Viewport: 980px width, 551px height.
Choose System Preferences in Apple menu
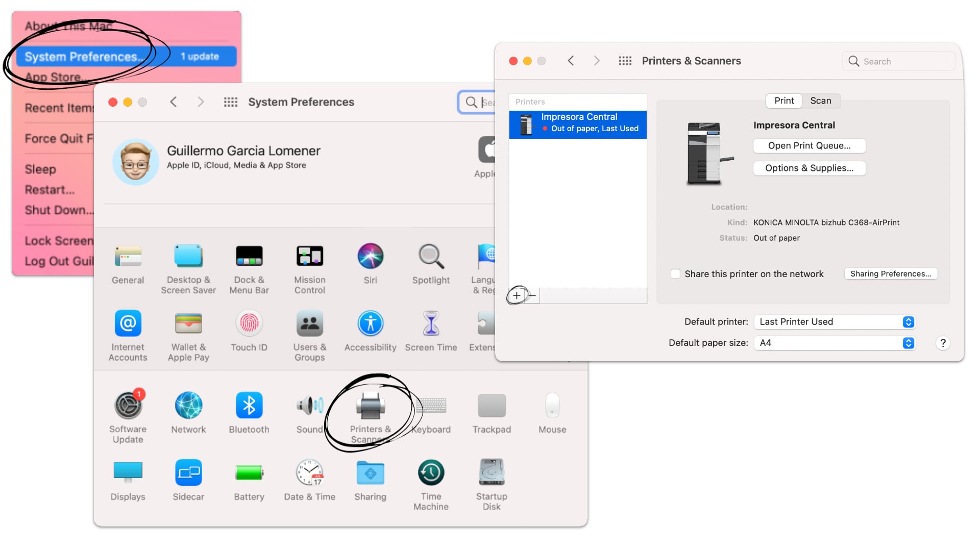[126, 56]
